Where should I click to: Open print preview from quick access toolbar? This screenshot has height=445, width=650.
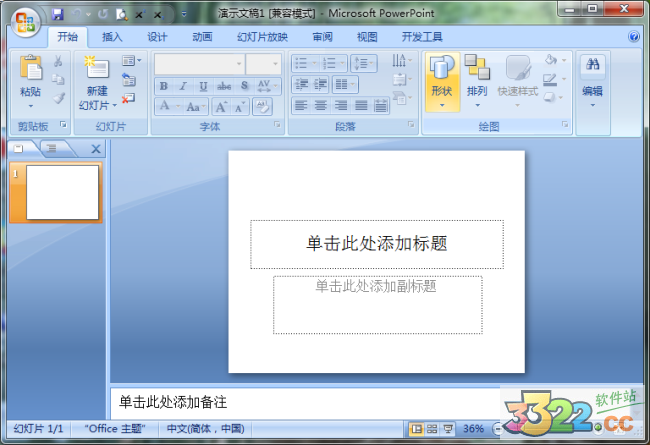(x=121, y=15)
